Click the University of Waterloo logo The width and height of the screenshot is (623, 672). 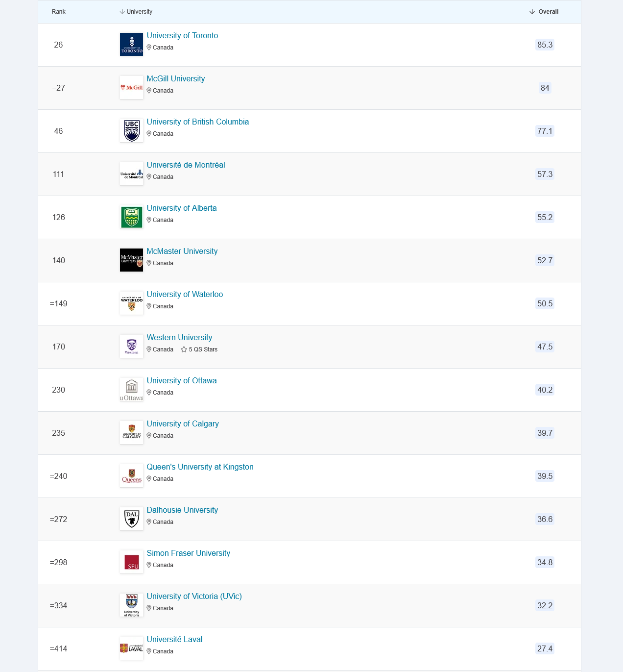coord(131,303)
